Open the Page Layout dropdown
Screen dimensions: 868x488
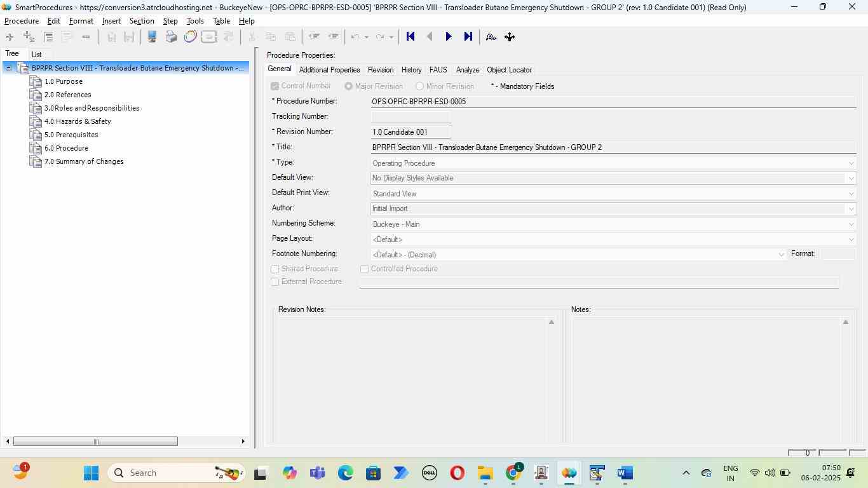pos(851,240)
